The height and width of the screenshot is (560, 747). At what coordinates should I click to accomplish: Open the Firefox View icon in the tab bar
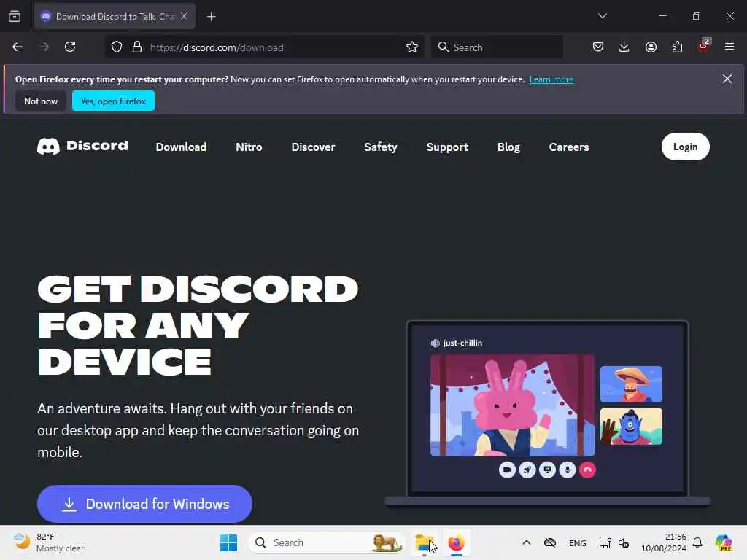click(15, 17)
